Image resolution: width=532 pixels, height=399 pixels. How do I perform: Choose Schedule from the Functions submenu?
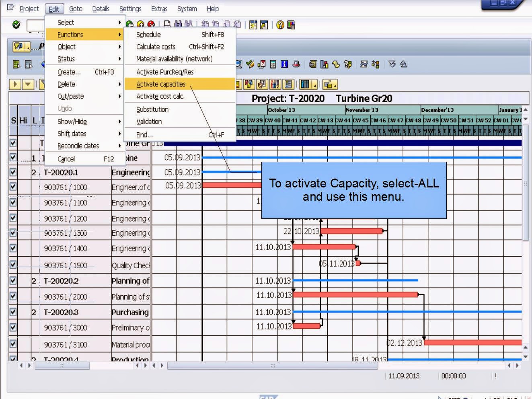(149, 35)
